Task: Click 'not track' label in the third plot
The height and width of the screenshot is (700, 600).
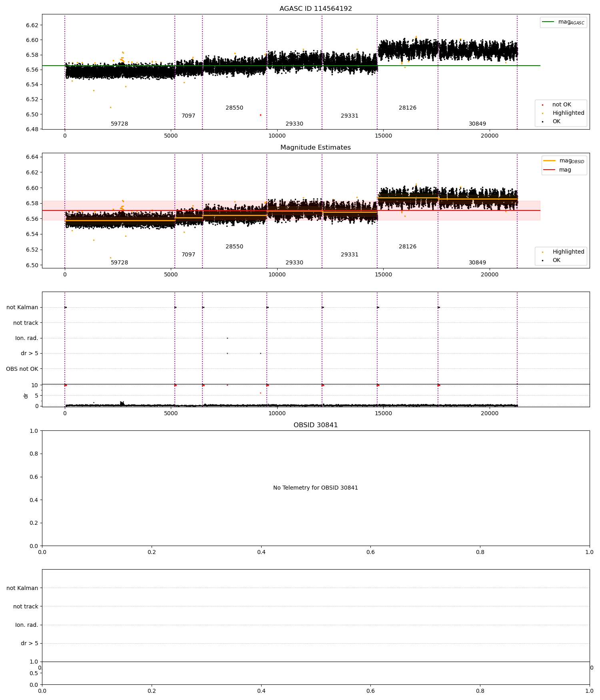Action: 26,323
